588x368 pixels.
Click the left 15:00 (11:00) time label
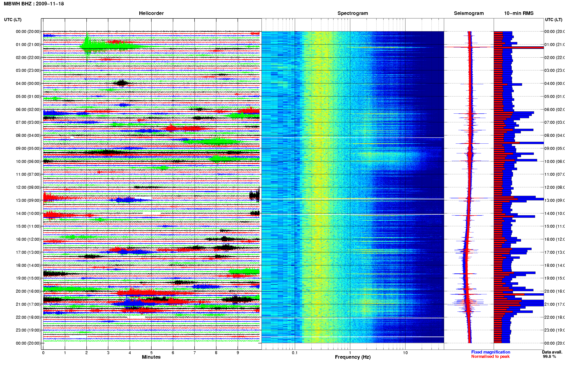[28, 226]
